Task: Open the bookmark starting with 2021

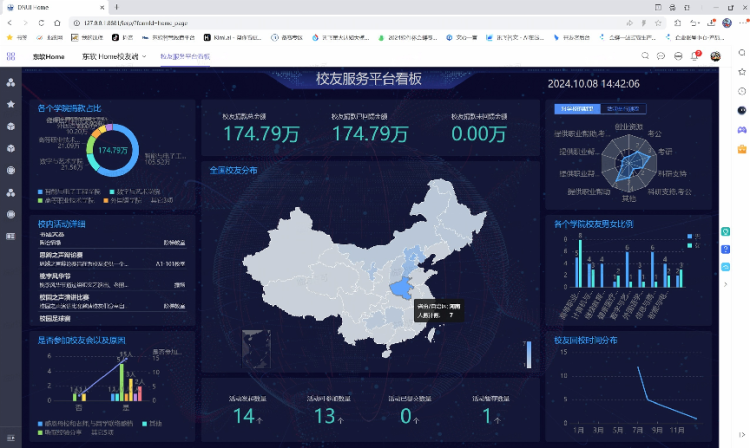Action: click(407, 37)
